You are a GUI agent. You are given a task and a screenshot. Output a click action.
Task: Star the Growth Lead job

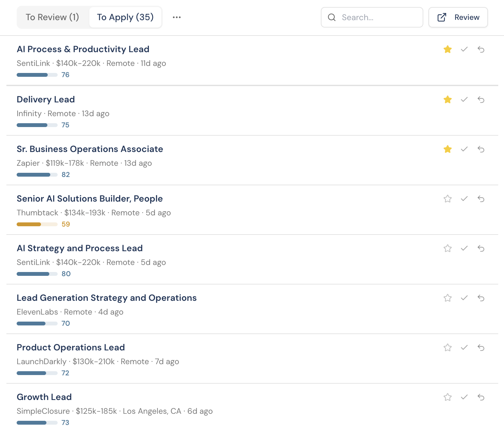coord(448,397)
